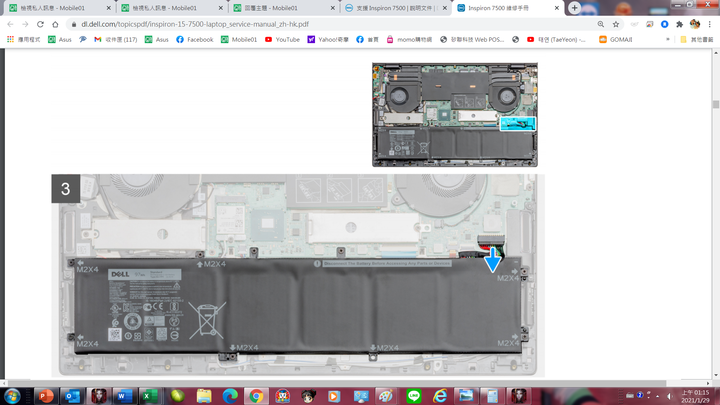Screen dimensions: 720x405
Task: Open the Apps bookmarks shortcut
Action: point(24,39)
